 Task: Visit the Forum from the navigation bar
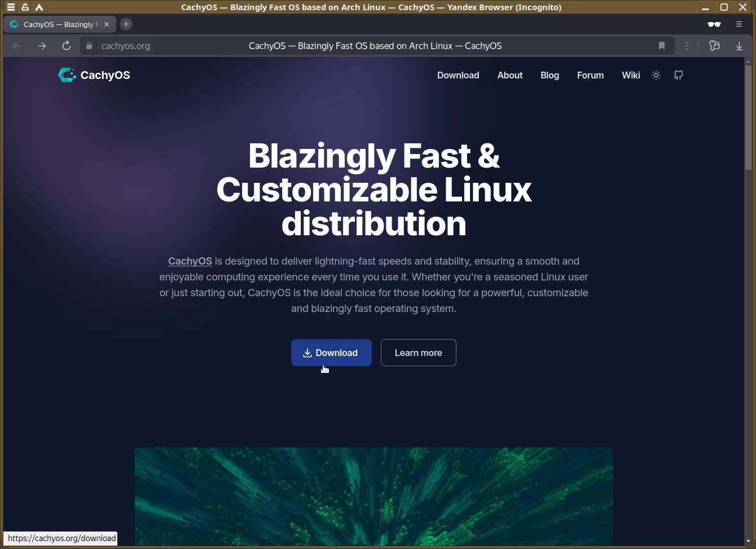click(590, 75)
